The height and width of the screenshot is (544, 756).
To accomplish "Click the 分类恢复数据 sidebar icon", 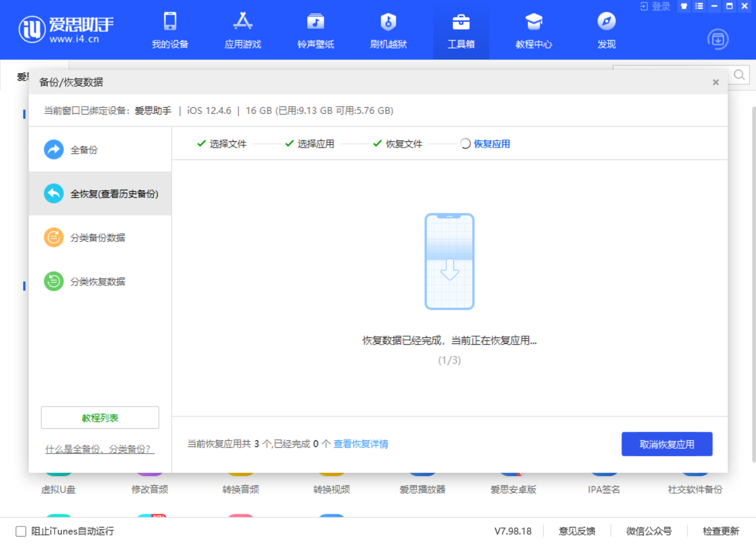I will tap(53, 282).
